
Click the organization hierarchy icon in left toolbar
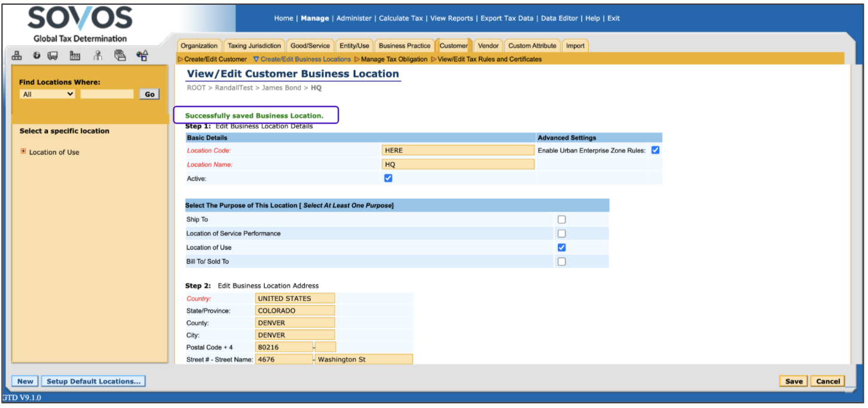point(17,56)
